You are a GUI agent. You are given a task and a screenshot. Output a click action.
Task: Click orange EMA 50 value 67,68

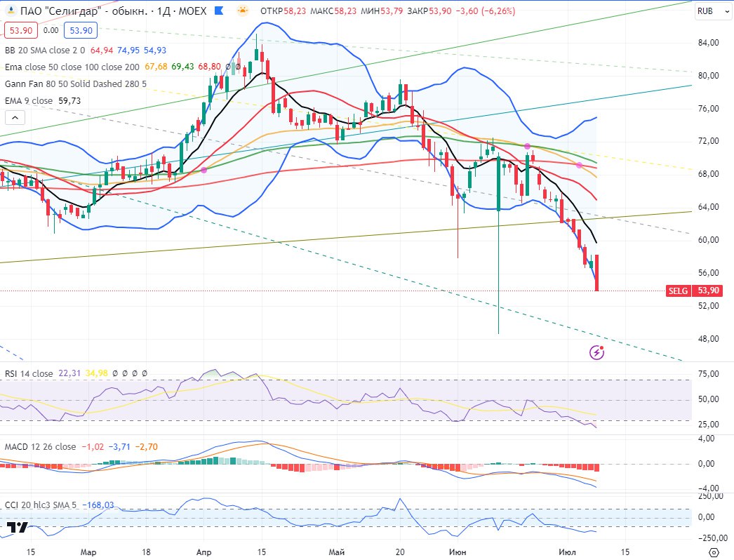tap(156, 67)
